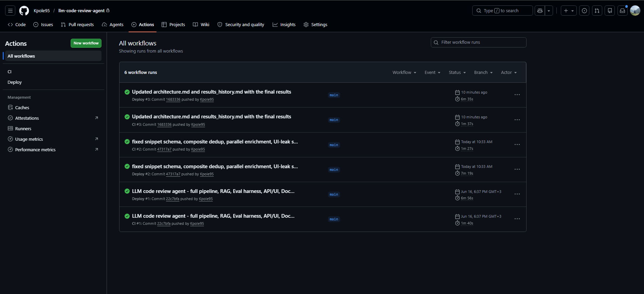Open the Agents tab
Screen dimensions: 644x294
[x=112, y=24]
